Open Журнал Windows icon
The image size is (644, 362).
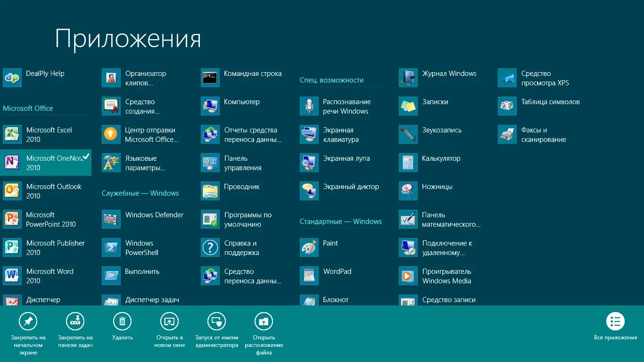[408, 78]
